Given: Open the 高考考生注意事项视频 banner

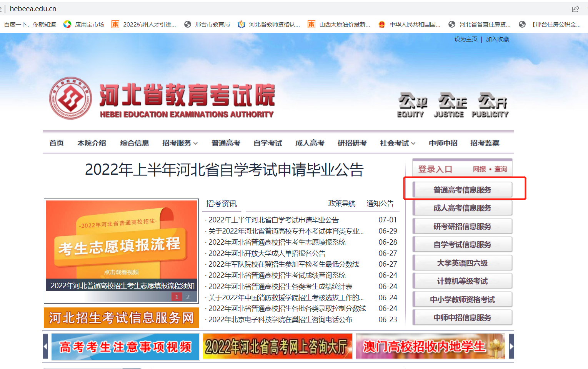Looking at the screenshot, I should tap(125, 347).
